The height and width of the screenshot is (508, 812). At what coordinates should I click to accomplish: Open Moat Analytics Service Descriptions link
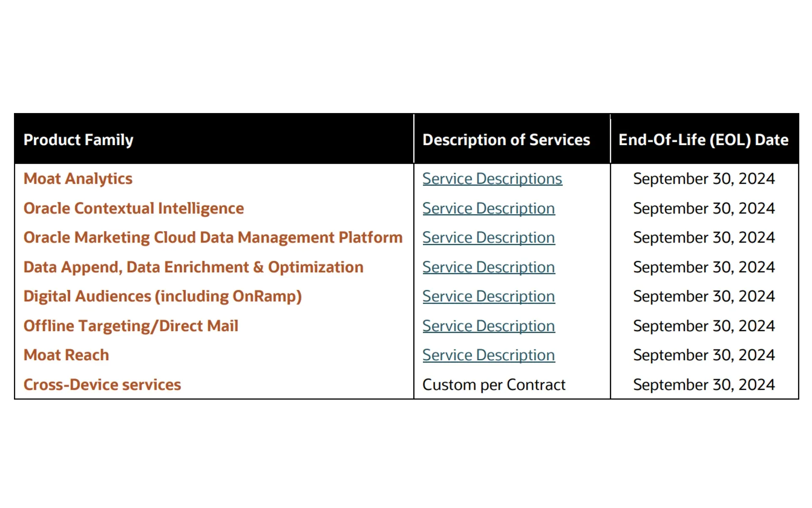click(x=492, y=179)
